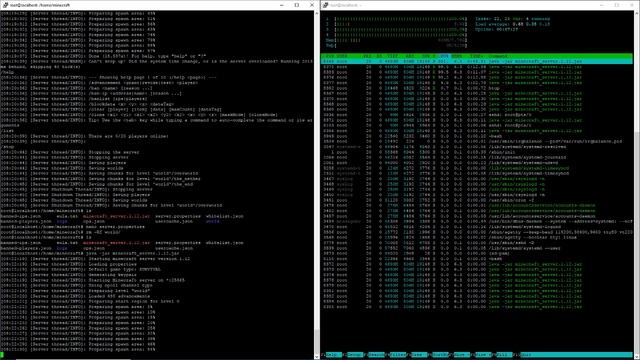Sort by the MEM% column header in htop

coord(457,56)
